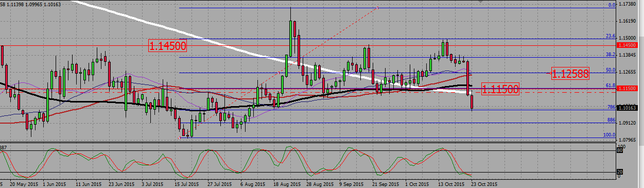Click the 20 May 2015 date label
This screenshot has width=644, height=188.
tap(24, 184)
